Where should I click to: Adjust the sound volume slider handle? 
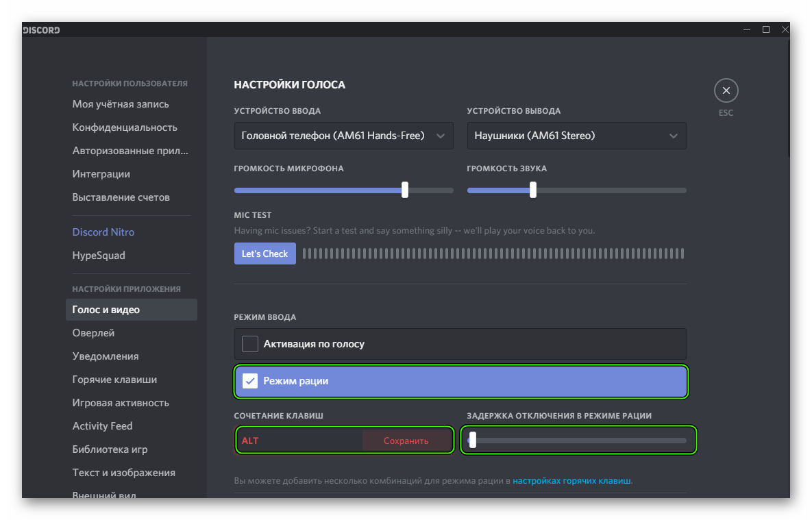(x=533, y=190)
